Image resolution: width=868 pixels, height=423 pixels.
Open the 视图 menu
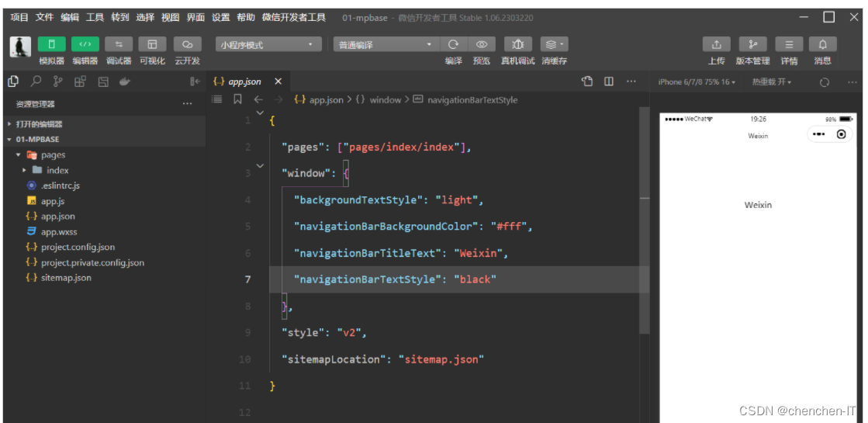point(171,17)
